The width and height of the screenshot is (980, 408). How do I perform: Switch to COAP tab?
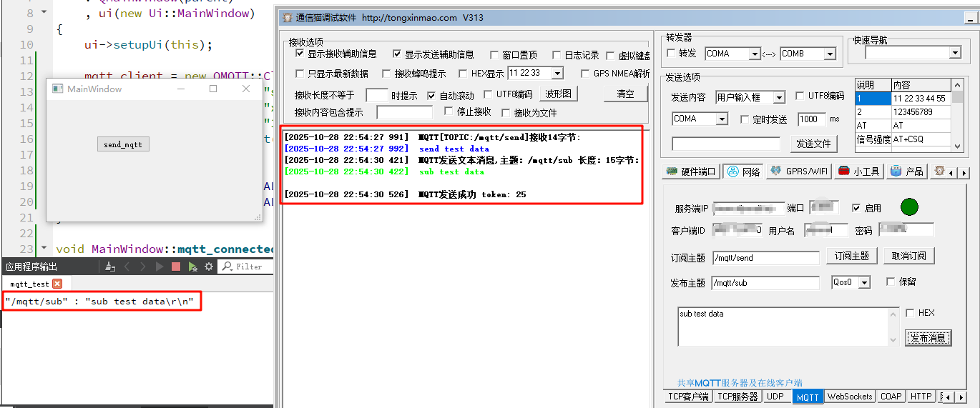[891, 397]
